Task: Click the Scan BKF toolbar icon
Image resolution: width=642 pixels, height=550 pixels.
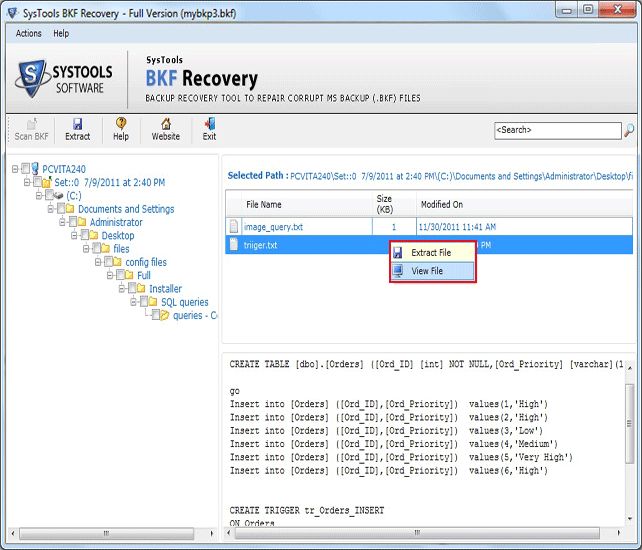Action: point(31,129)
